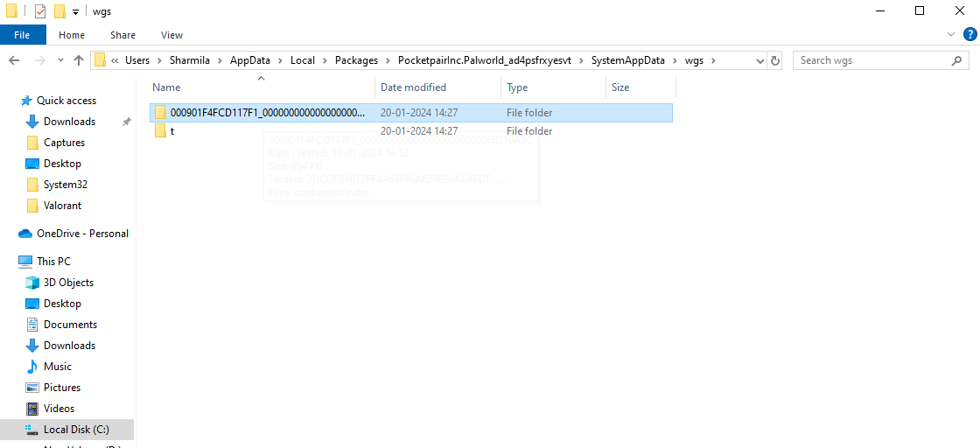Viewport: 980px width, 448px height.
Task: Select the folder named t
Action: point(171,131)
